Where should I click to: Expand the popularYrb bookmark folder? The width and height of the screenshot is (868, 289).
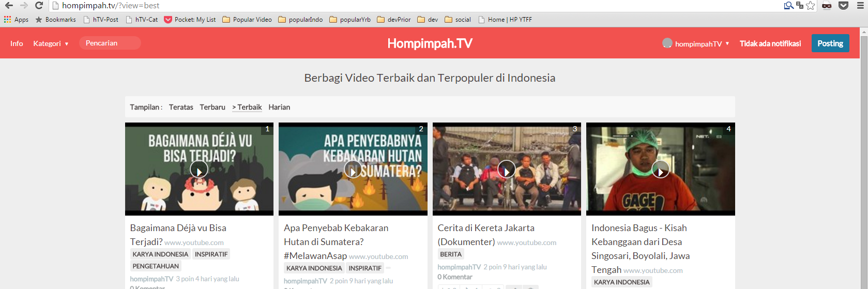[350, 20]
